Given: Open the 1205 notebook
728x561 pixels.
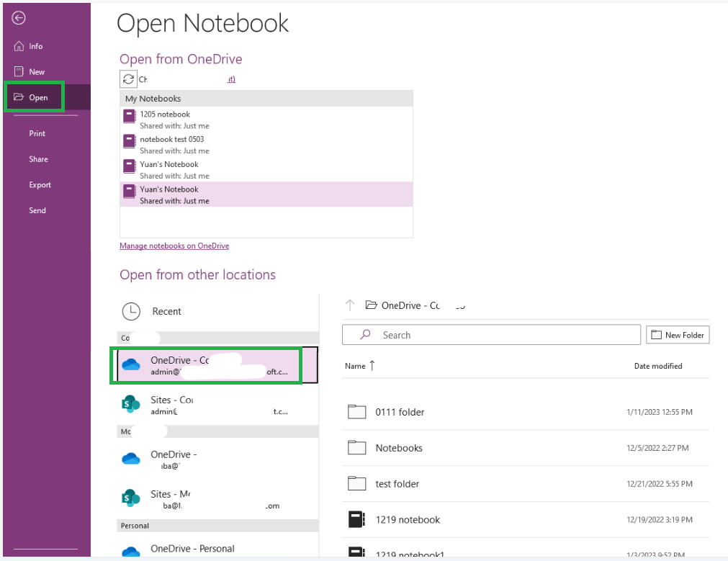Looking at the screenshot, I should (266, 120).
